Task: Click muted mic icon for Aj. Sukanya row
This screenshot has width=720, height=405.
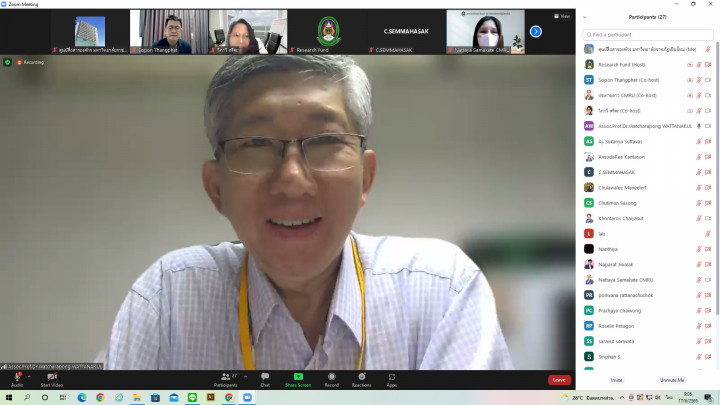Action: [x=699, y=141]
